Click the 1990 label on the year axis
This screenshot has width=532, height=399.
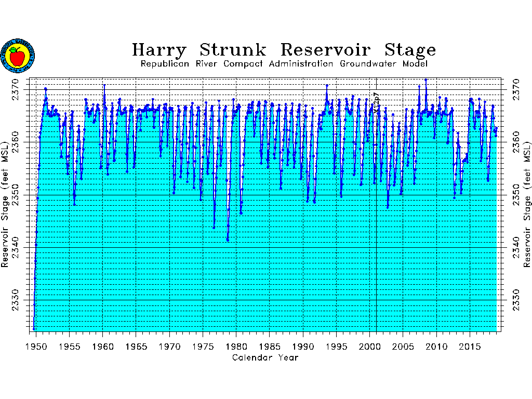pyautogui.click(x=303, y=346)
